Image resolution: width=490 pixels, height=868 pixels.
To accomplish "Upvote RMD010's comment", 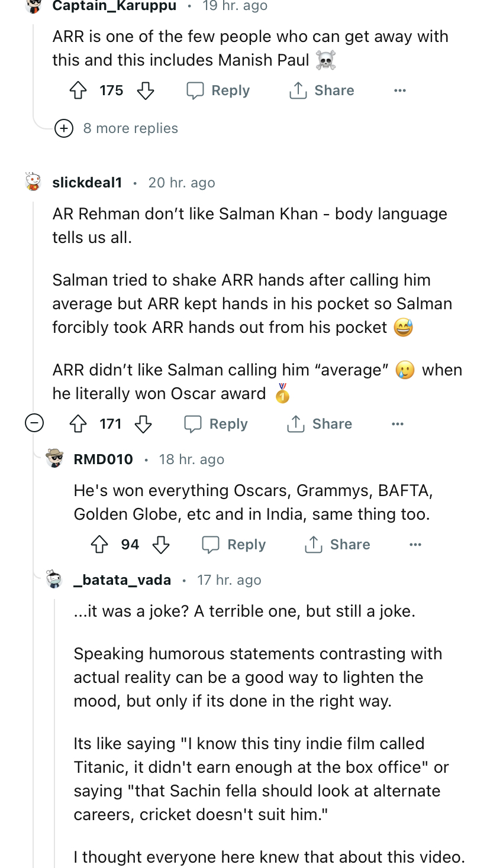I will tap(99, 545).
